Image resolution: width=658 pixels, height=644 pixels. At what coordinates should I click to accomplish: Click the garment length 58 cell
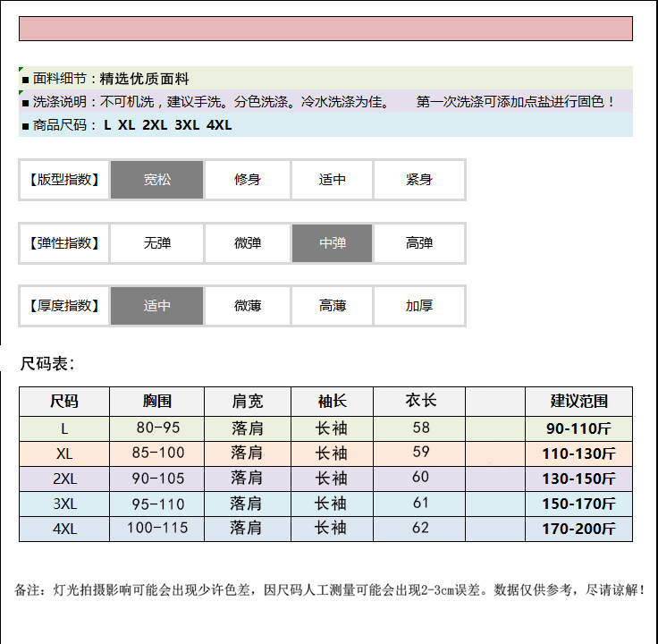pos(420,428)
